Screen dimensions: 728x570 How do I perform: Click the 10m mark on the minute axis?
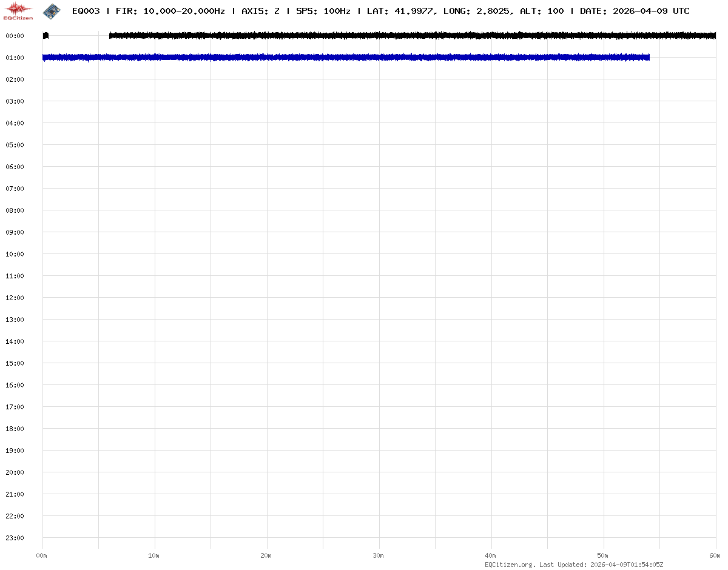coord(154,555)
